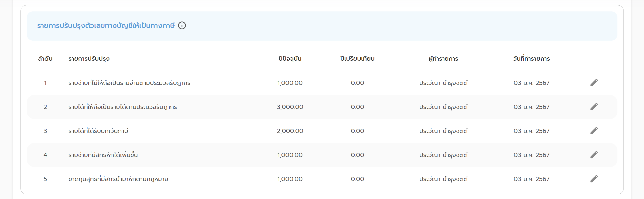
Task: Click the info icon beside the section title
Action: point(182,25)
